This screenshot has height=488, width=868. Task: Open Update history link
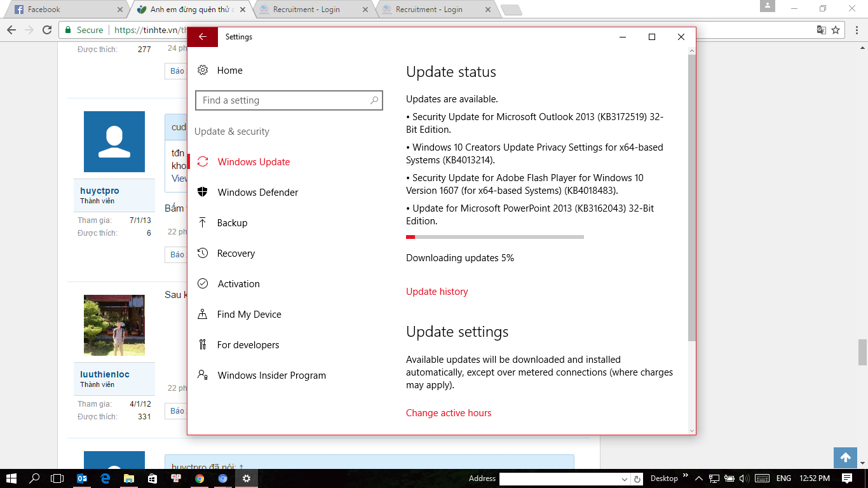(x=437, y=292)
